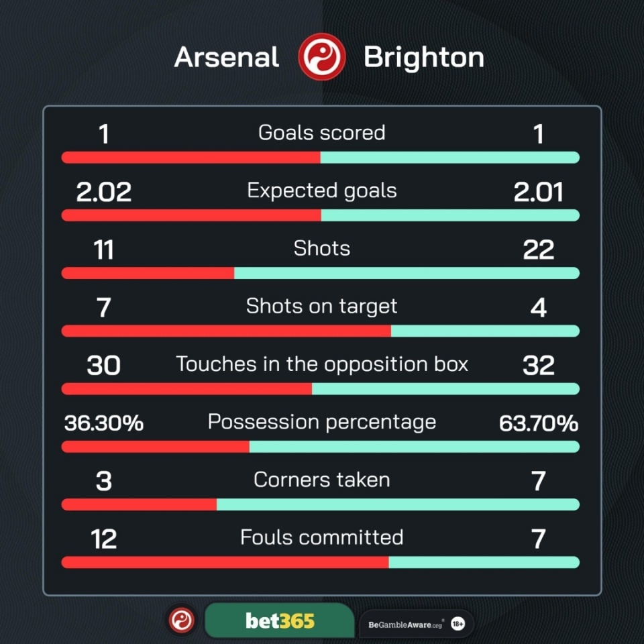644x644 pixels.
Task: Click Brighton's 63.70% possession value
Action: pos(539,423)
